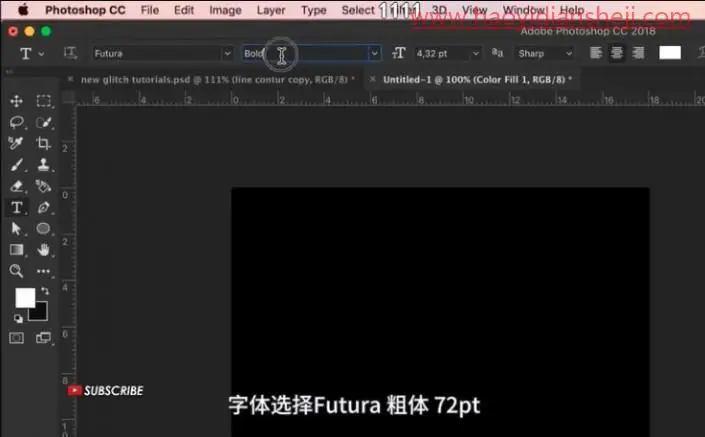
Task: Select the Quick Selection tool
Action: point(44,122)
